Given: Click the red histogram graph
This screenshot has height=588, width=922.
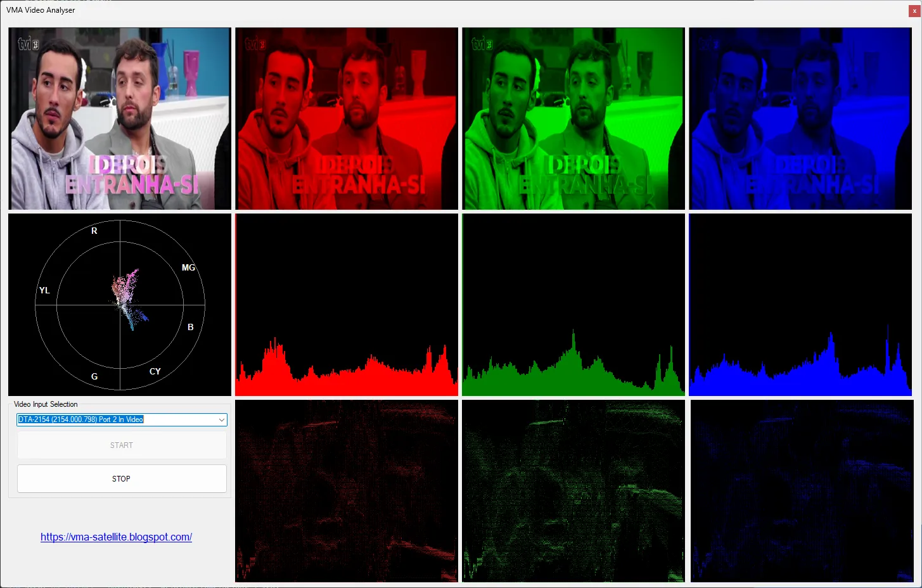Looking at the screenshot, I should [346, 305].
